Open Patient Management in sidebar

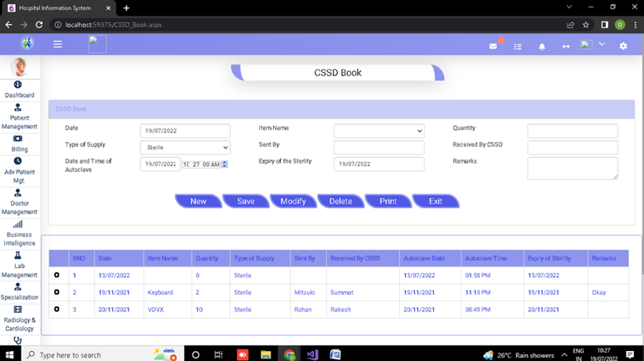pos(19,117)
